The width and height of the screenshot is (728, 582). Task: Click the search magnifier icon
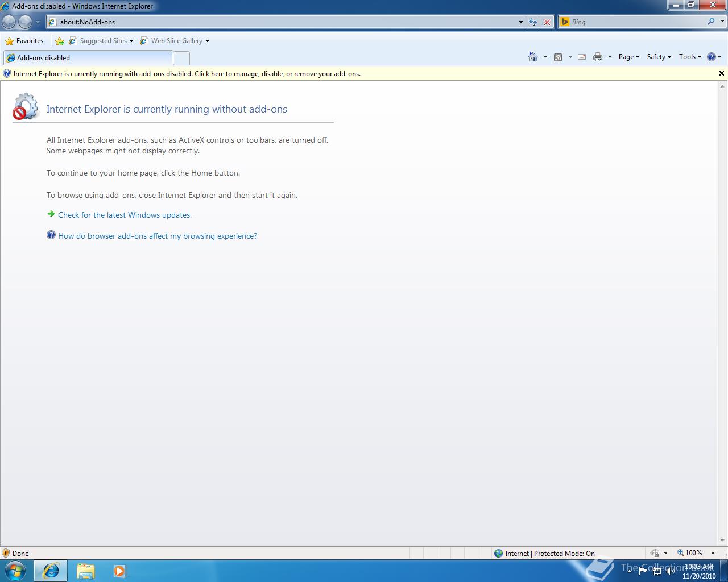(x=711, y=22)
